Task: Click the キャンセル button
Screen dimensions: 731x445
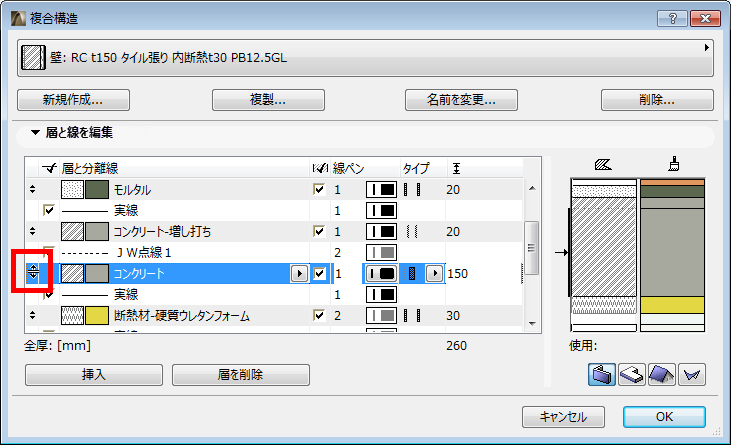Action: (x=563, y=417)
